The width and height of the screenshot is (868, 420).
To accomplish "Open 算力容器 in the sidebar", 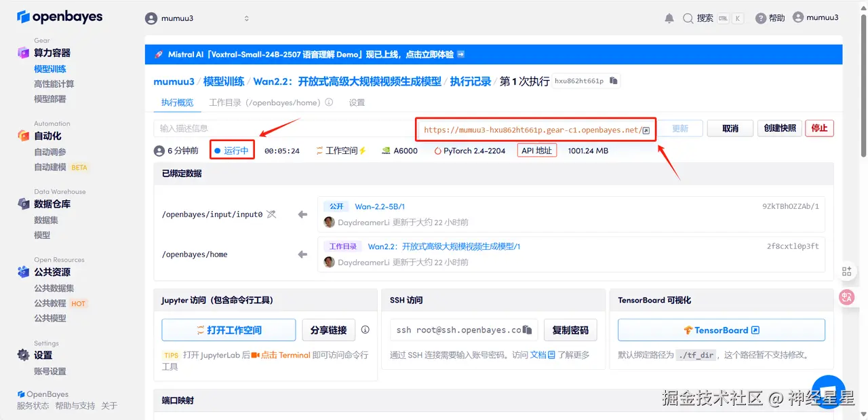I will click(x=52, y=53).
